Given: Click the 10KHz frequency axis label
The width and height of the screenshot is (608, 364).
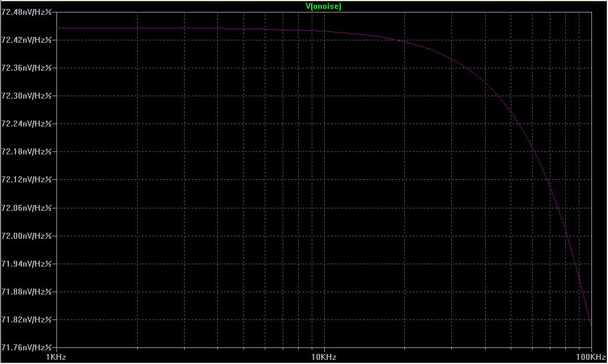Looking at the screenshot, I should pos(324,357).
